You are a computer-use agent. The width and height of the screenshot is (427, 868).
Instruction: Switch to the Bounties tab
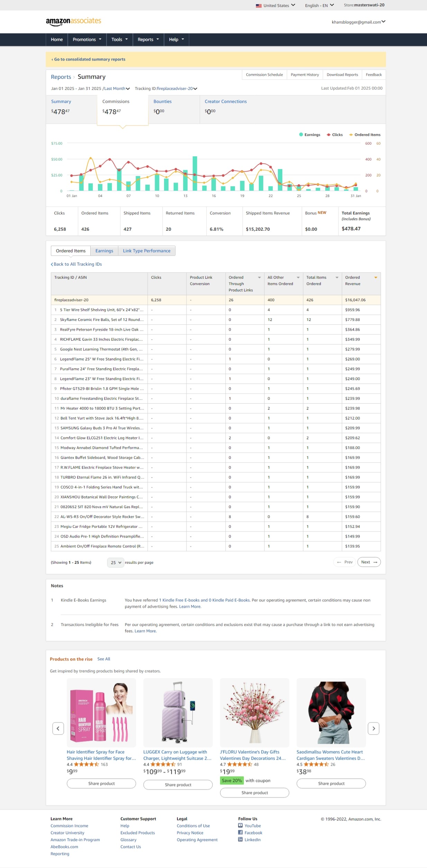click(174, 109)
